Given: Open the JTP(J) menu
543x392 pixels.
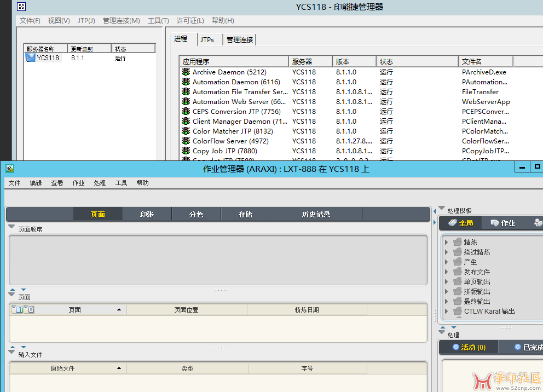Looking at the screenshot, I should click(86, 21).
